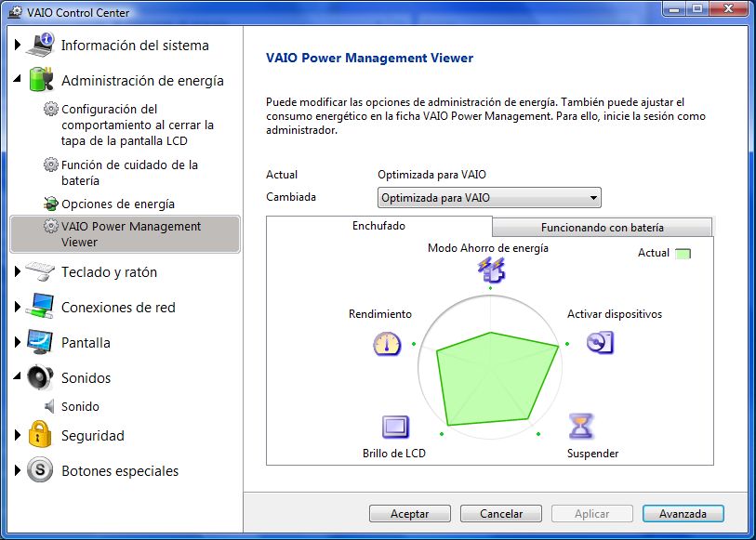Expand the Conexiones de red section arrow
The height and width of the screenshot is (540, 756).
coord(18,307)
